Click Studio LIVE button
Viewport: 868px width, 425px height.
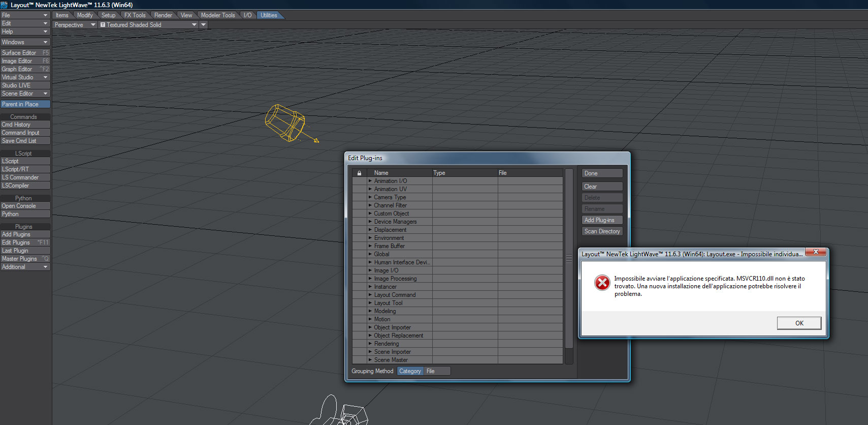tap(25, 85)
